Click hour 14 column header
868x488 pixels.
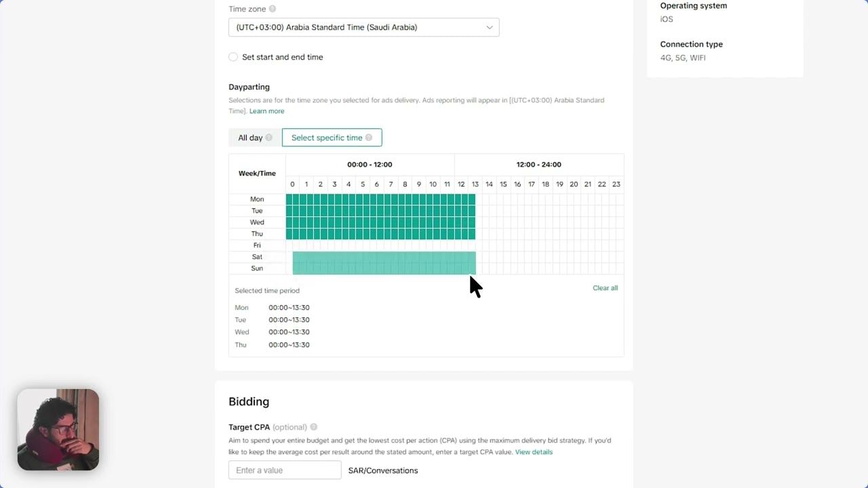[489, 184]
